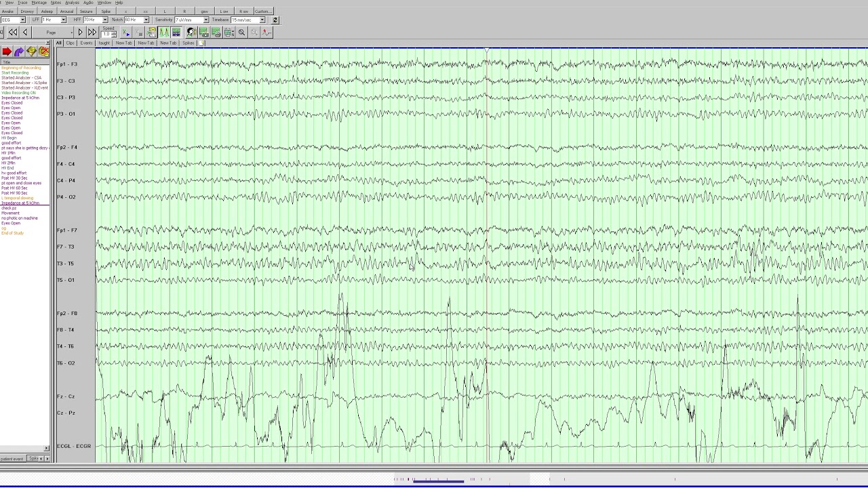Click the new tab page icon after Spikes

201,43
